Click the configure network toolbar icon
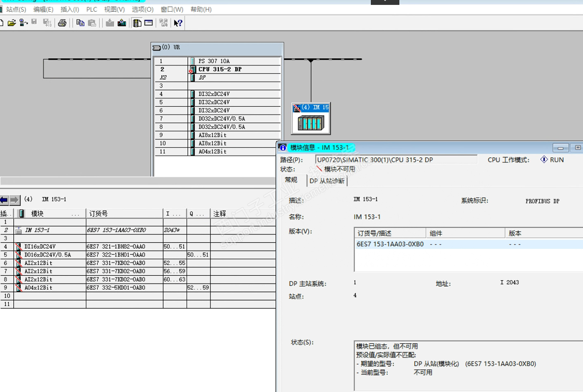 (x=163, y=23)
